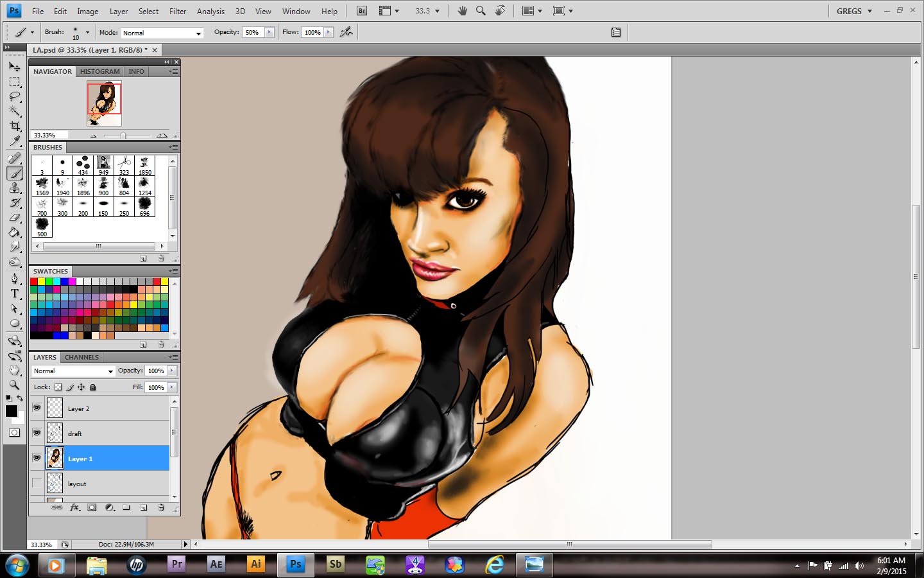Select the Crop tool
The image size is (924, 578).
pyautogui.click(x=15, y=126)
